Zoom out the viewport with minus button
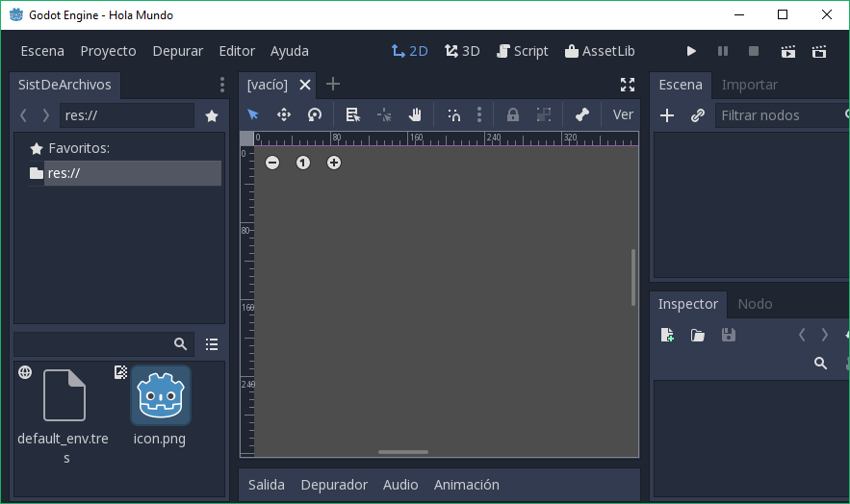 (x=272, y=163)
